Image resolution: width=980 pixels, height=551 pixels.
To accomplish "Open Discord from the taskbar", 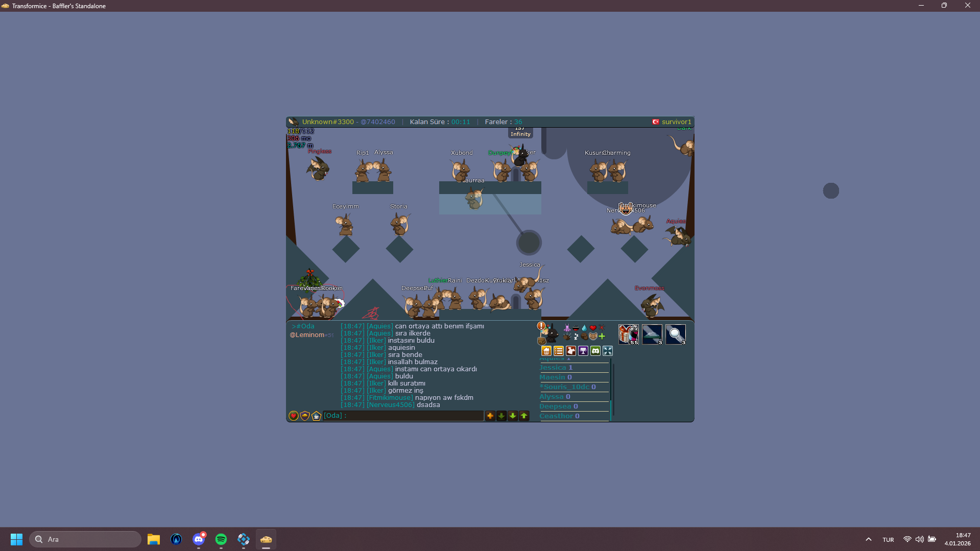I will (199, 539).
